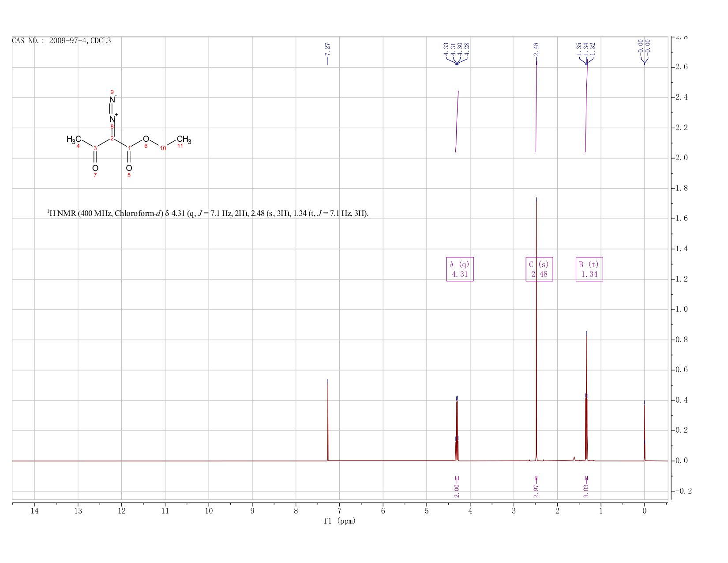Click the carbonyl oxygen labeled 7

point(95,168)
